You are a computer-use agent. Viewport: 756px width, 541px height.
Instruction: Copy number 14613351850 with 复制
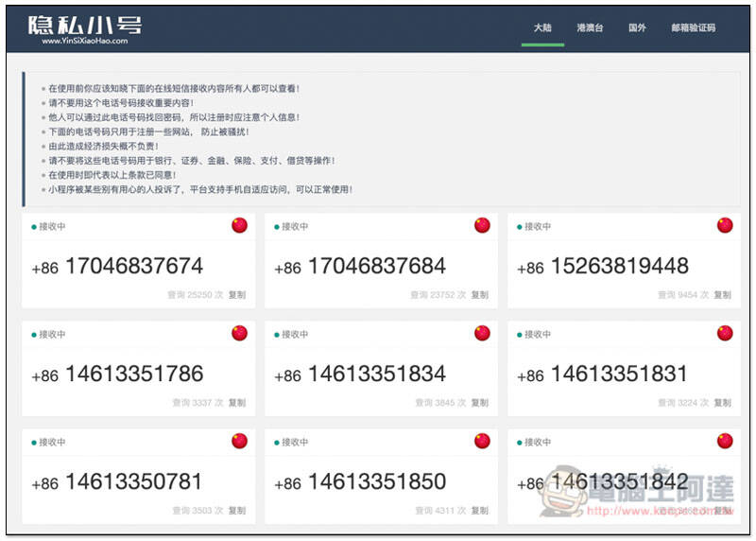(480, 510)
